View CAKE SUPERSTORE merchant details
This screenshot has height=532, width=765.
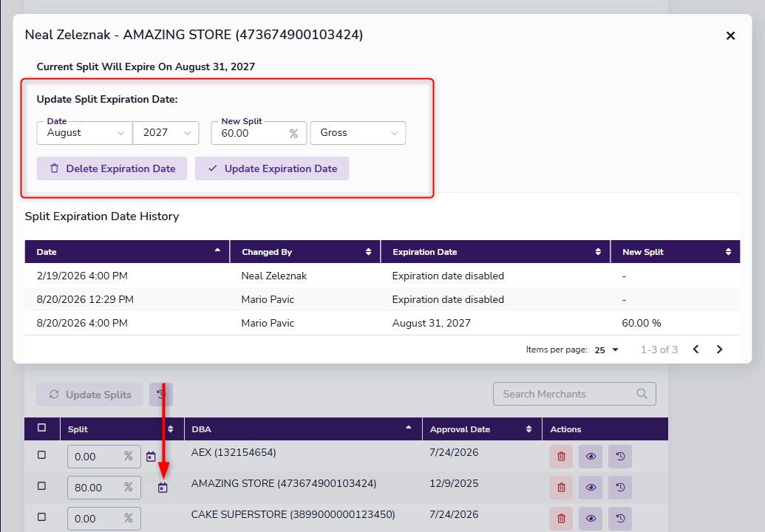591,519
